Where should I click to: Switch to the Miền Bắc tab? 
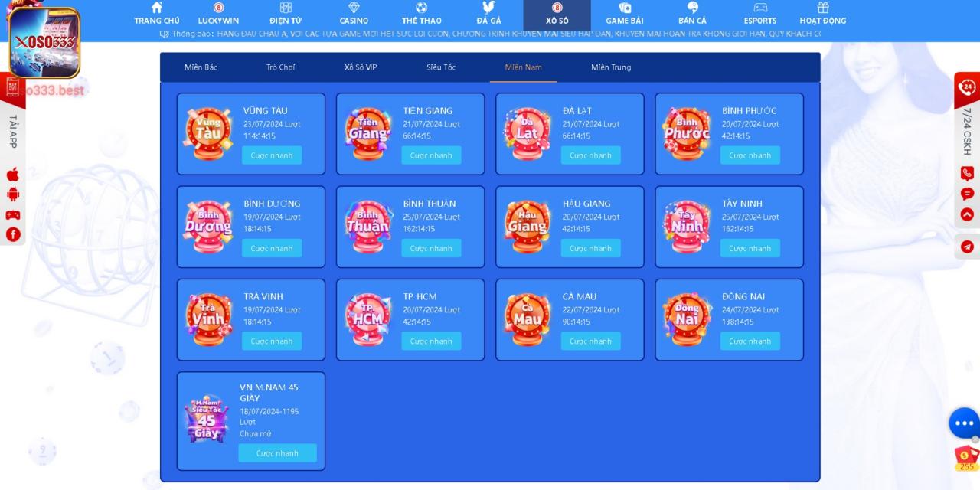[201, 67]
